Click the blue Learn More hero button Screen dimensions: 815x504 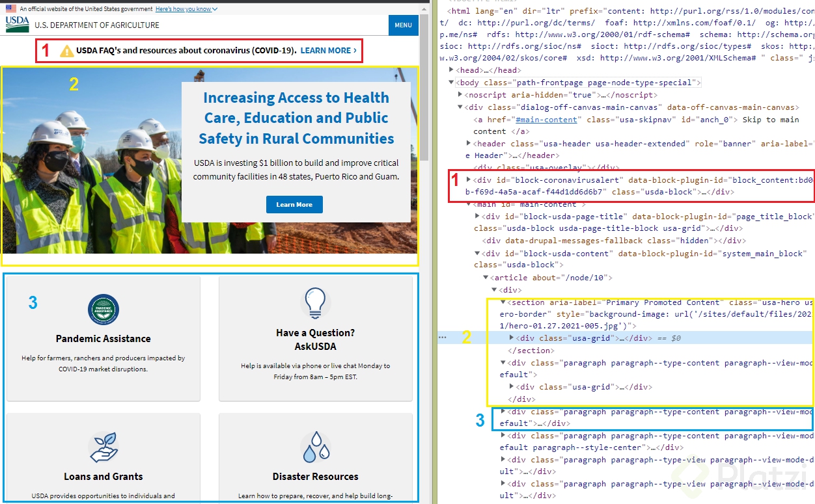pos(294,205)
